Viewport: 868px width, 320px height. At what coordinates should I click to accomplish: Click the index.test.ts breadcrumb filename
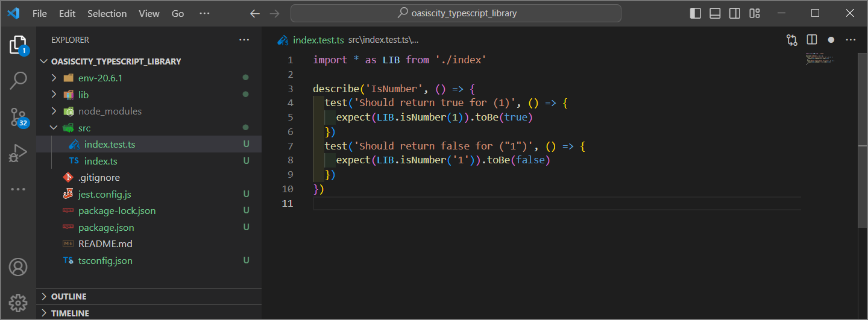coord(318,40)
